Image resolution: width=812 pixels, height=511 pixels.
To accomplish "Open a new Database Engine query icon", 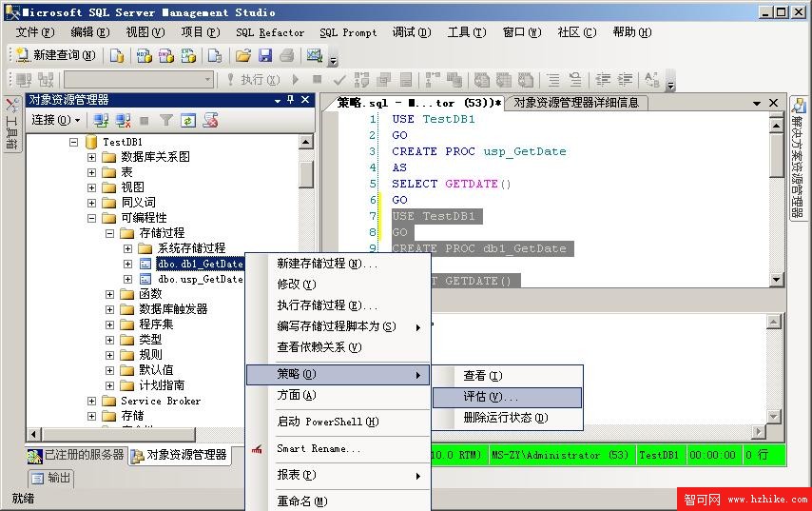I will 117,55.
